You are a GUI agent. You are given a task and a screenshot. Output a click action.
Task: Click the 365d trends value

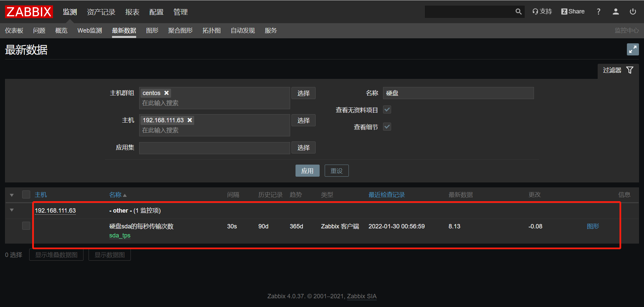click(x=296, y=226)
